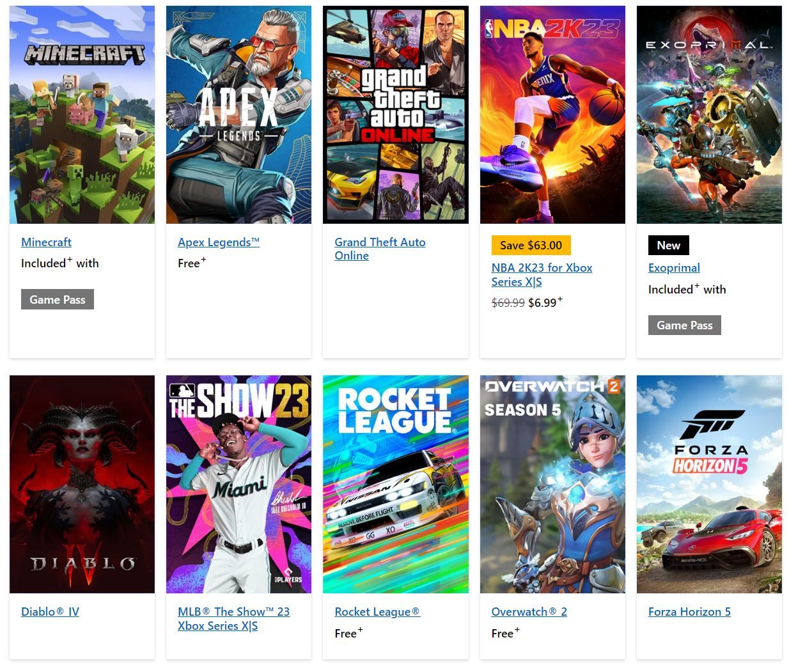Select the Grand Theft Auto Online cover art

396,115
